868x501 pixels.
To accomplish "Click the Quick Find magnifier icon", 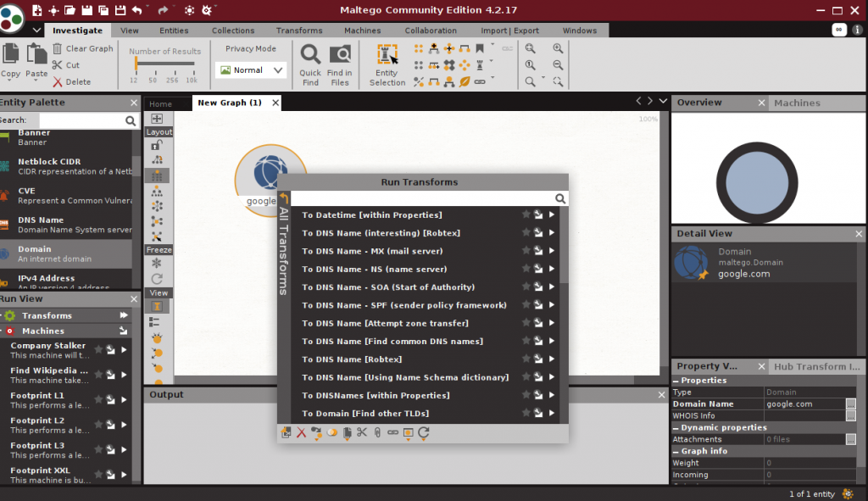I will (x=310, y=54).
